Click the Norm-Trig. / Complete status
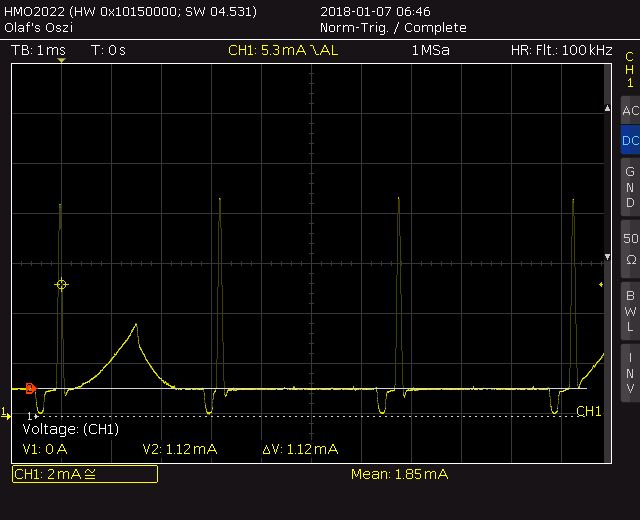Screen dimensions: 640x520 click(x=393, y=28)
